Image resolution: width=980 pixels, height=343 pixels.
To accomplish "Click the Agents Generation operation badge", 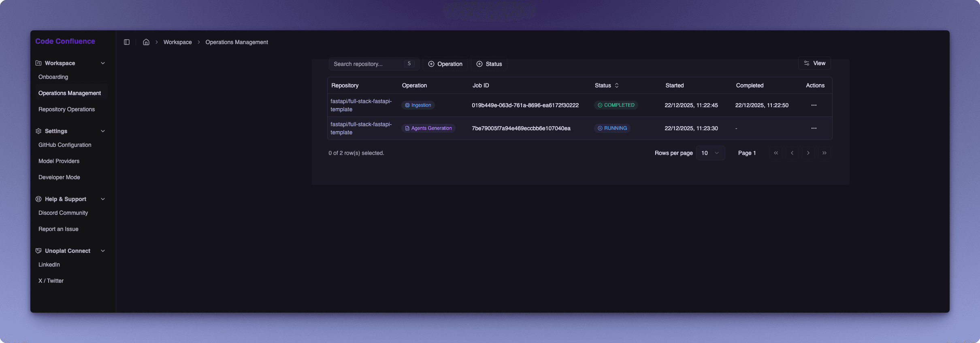I will pyautogui.click(x=428, y=128).
